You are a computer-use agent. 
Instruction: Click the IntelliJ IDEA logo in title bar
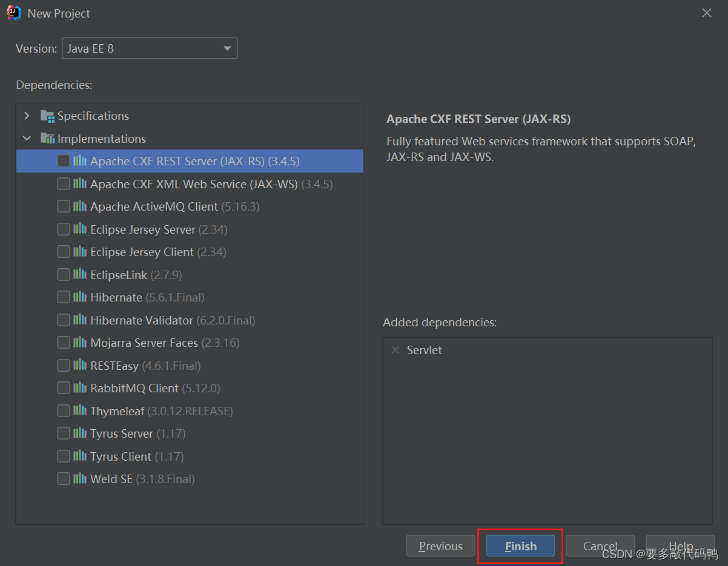point(13,13)
